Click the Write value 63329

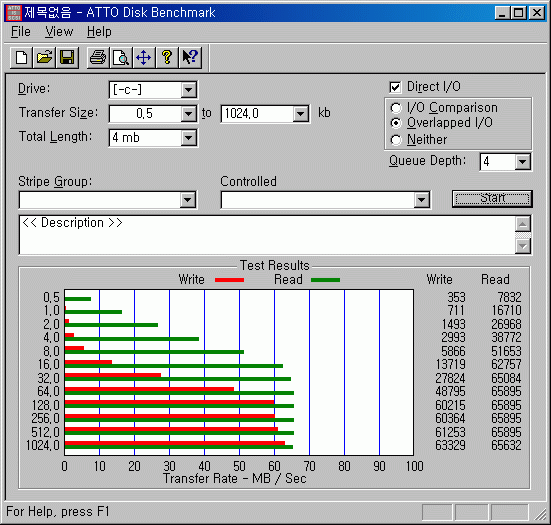[x=450, y=445]
